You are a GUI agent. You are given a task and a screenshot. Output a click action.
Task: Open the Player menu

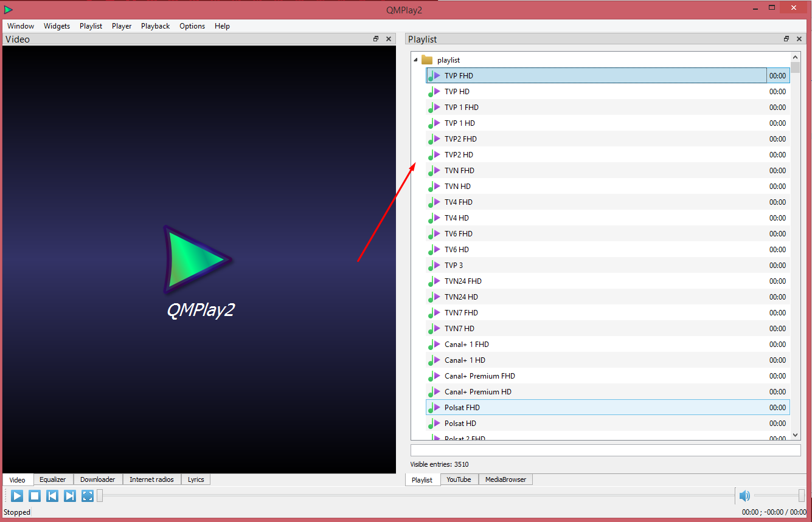coord(122,26)
